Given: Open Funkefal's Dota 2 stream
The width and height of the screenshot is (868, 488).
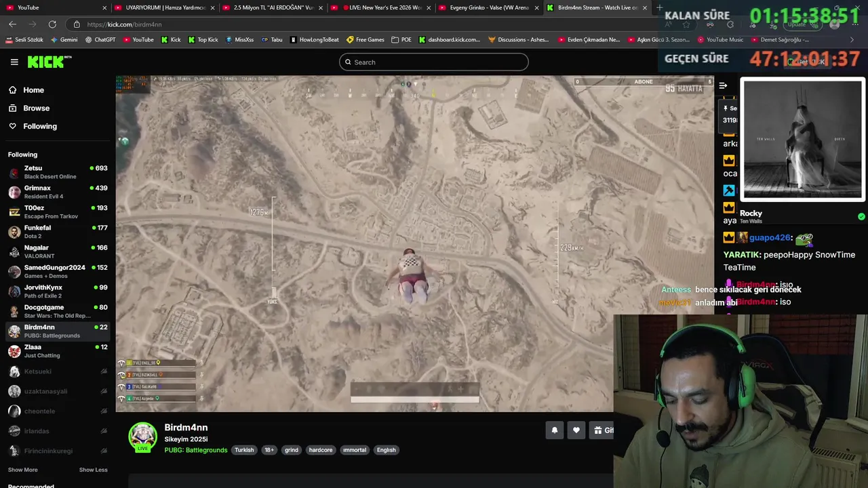Looking at the screenshot, I should [x=58, y=232].
